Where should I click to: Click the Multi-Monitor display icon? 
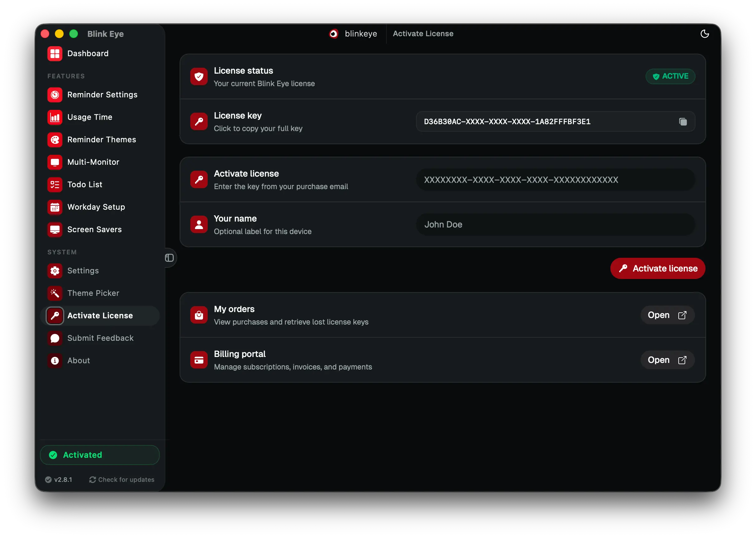[55, 162]
